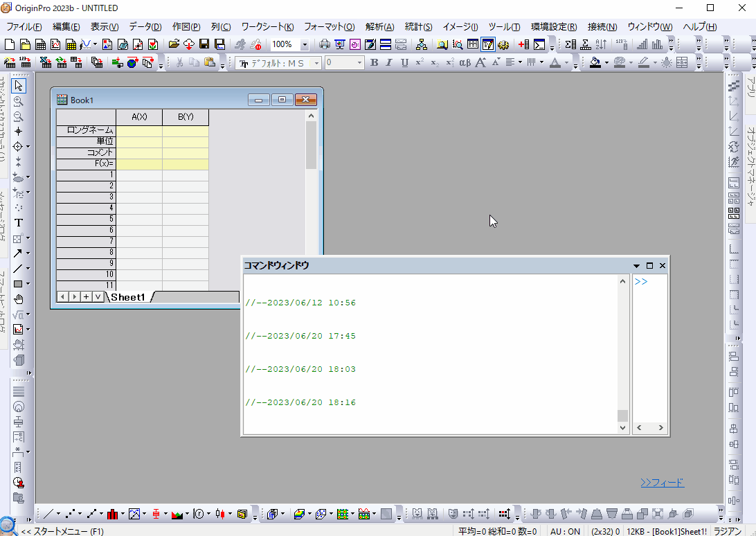Open the zoom level 100% dropdown
Viewport: 756px width, 536px height.
point(305,45)
